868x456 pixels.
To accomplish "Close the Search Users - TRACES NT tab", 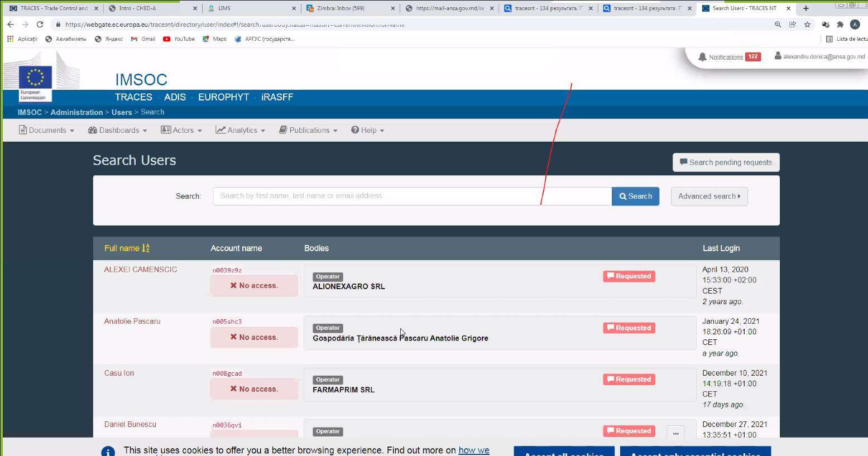I will [x=788, y=8].
